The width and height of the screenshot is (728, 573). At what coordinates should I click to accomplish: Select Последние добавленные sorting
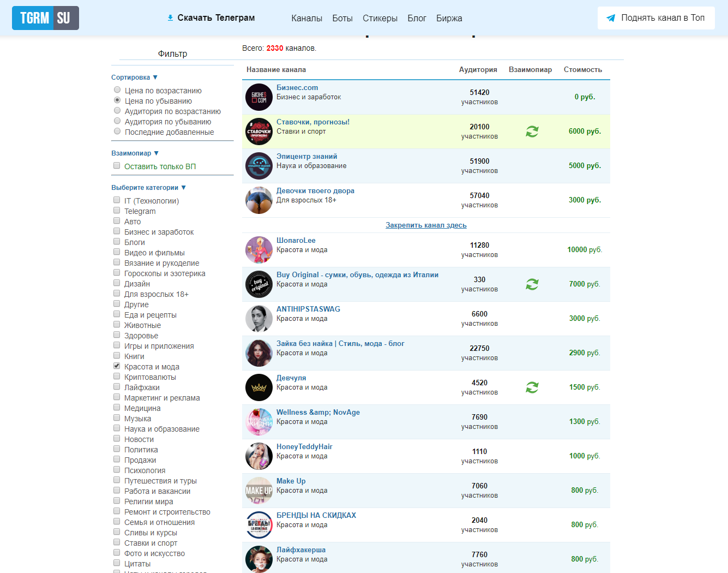click(x=117, y=131)
